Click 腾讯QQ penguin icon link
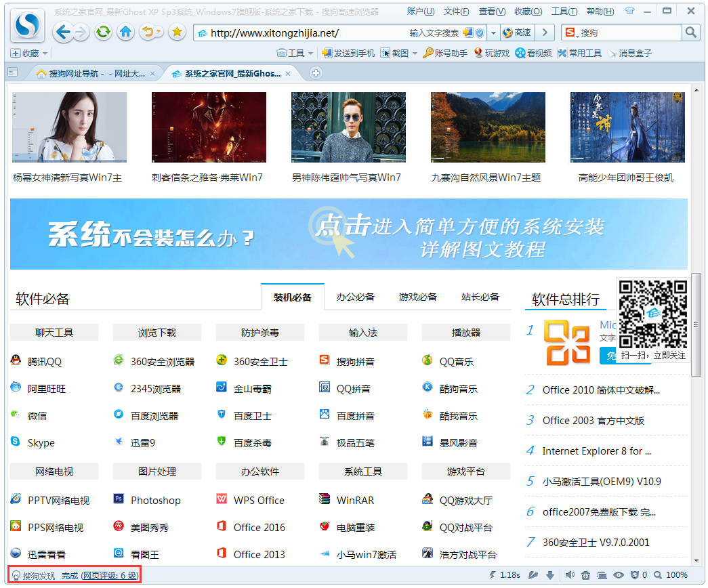Viewport: 708px width, 588px height. coord(16,360)
